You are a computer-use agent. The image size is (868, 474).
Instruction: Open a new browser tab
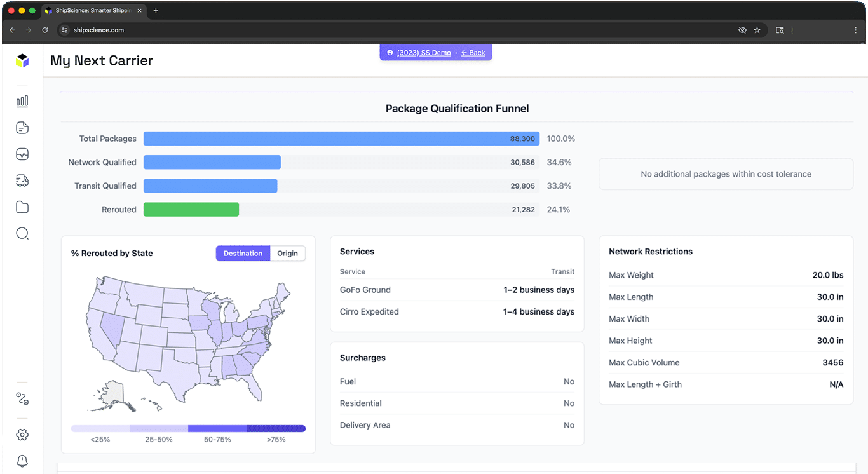(x=156, y=10)
